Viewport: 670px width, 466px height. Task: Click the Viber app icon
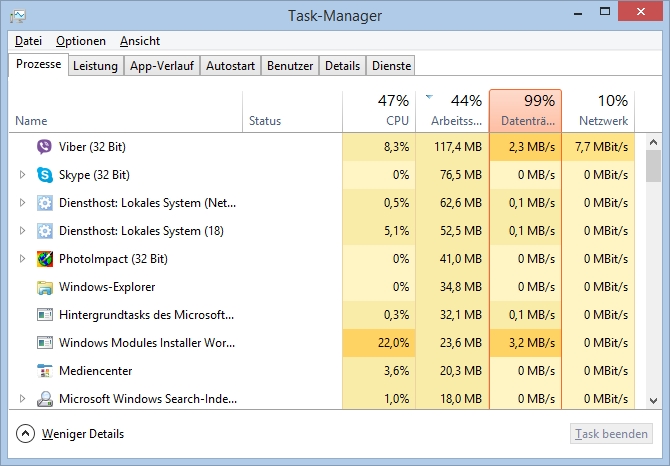44,147
